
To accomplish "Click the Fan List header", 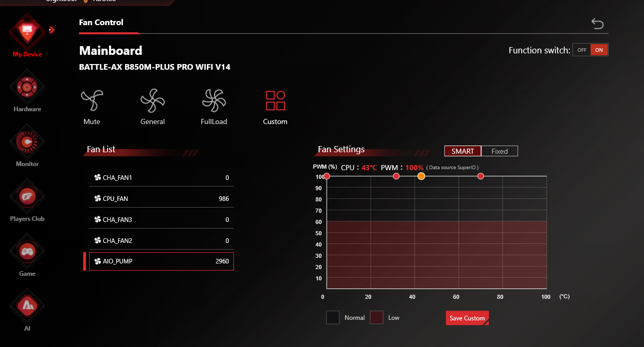I will coord(101,149).
